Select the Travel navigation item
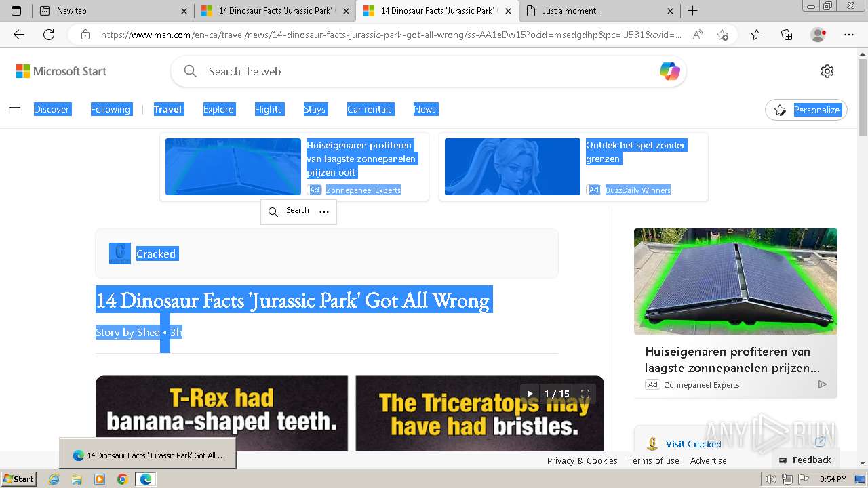Image resolution: width=868 pixels, height=488 pixels. point(167,109)
